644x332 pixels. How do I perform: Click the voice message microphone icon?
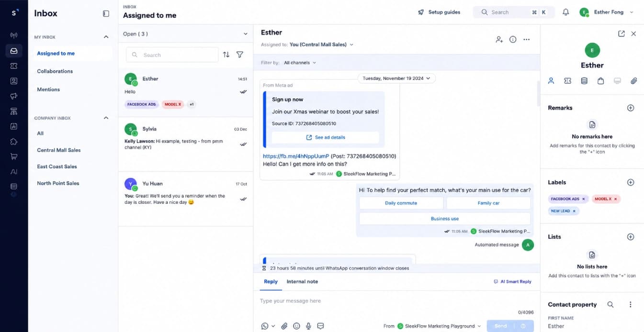(308, 326)
